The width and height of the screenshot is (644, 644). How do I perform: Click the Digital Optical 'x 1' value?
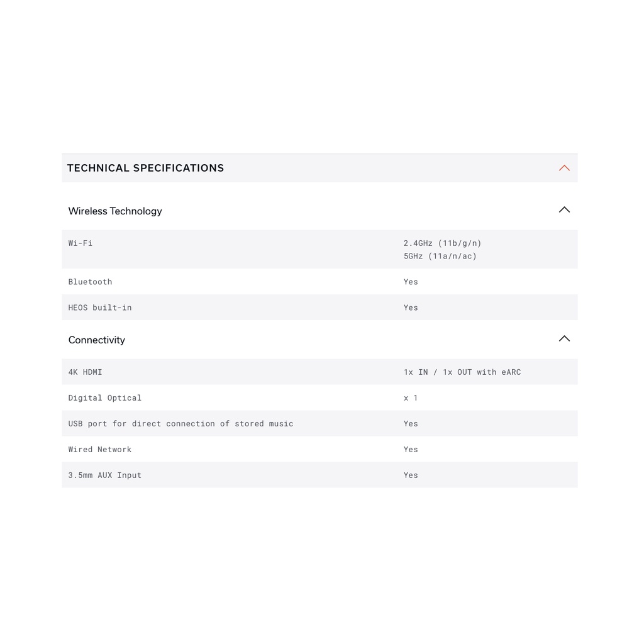[411, 398]
